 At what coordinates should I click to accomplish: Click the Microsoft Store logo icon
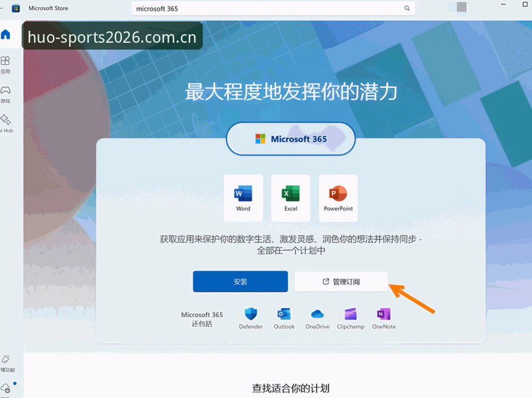[x=15, y=8]
